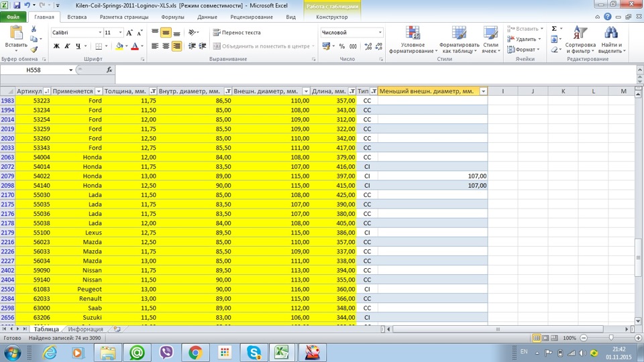The image size is (644, 362).
Task: Click increase indent icon
Action: point(203,46)
